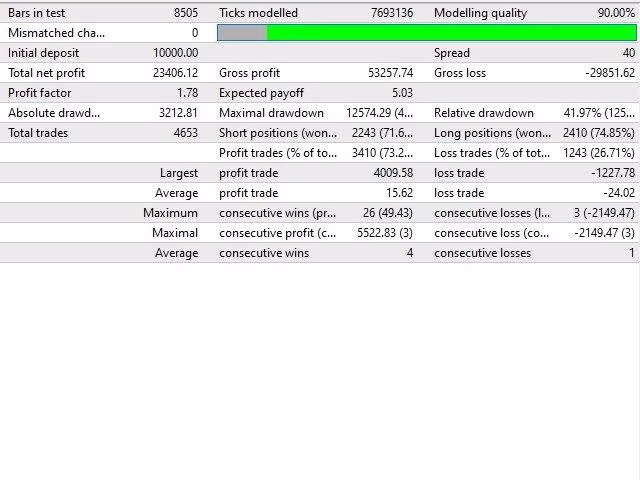Click the Spread value 40
640x480 pixels.
629,53
